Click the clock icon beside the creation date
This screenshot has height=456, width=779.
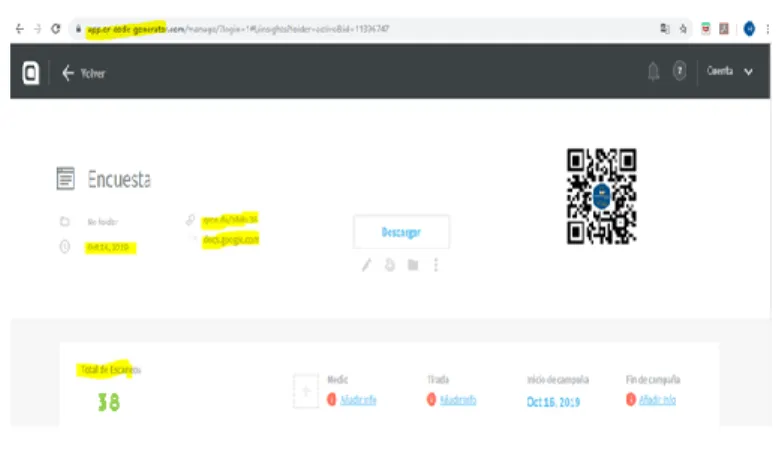coord(65,246)
